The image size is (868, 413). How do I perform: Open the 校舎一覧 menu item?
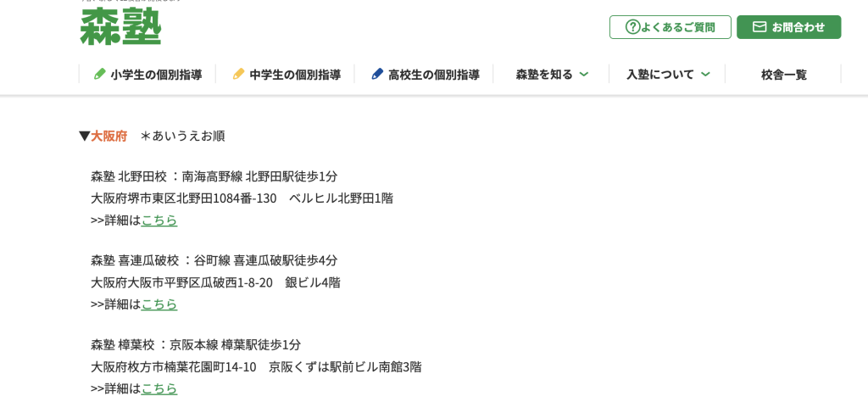(x=783, y=75)
